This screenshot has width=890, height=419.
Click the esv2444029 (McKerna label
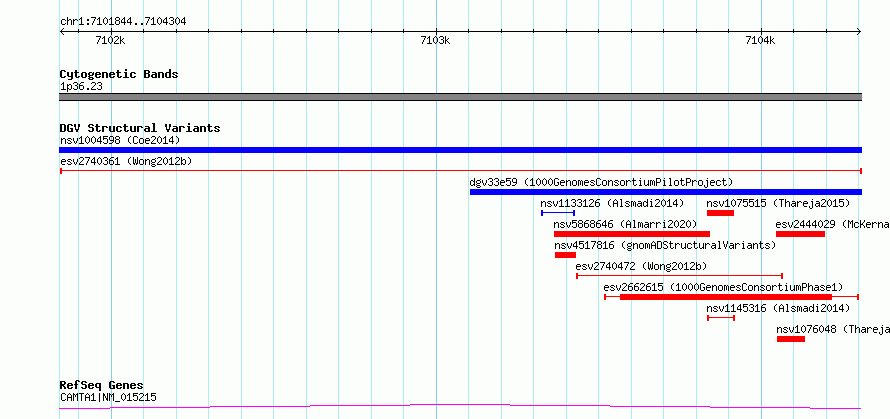click(832, 224)
